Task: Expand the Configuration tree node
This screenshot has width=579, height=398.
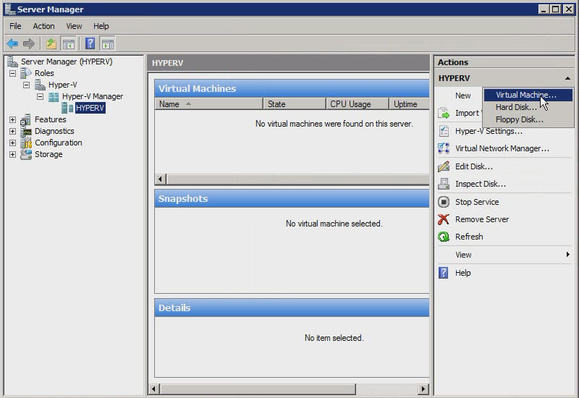Action: pyautogui.click(x=13, y=143)
